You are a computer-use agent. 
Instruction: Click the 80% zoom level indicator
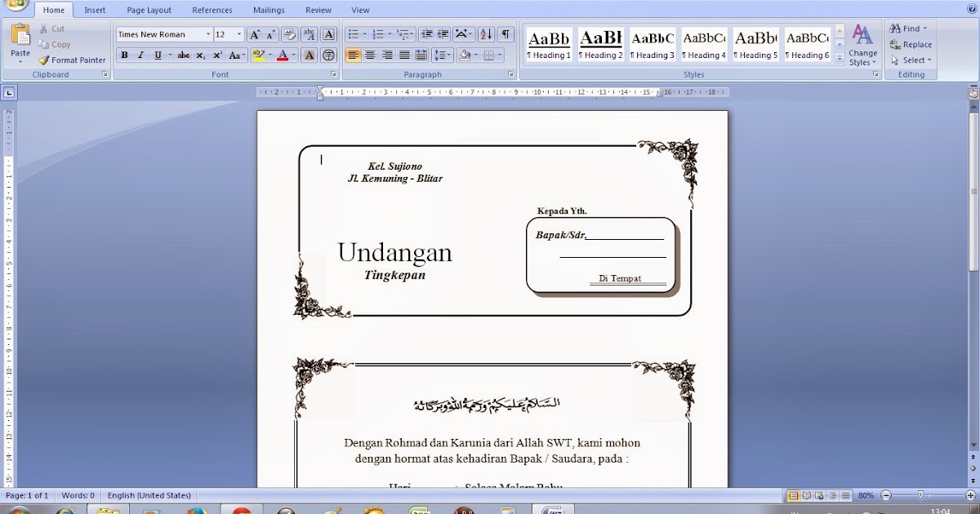[866, 495]
